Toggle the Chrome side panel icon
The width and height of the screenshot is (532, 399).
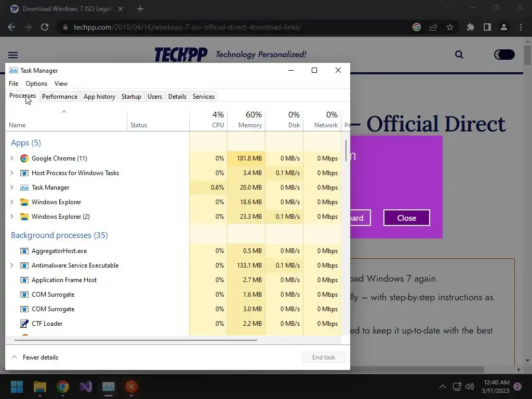coord(487,27)
